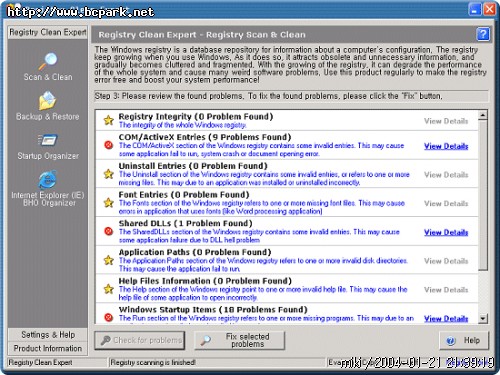View Details for Windows Startup Items
500x375 pixels.
coord(446,318)
